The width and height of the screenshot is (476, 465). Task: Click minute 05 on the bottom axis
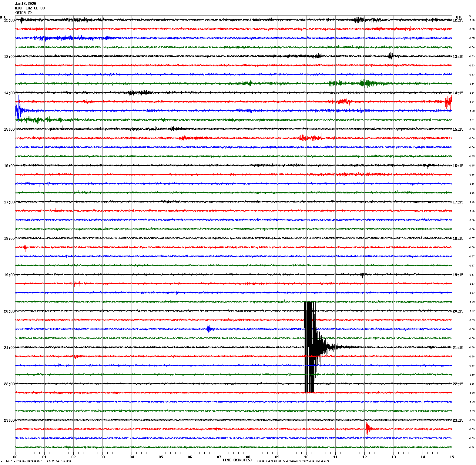[x=161, y=457]
